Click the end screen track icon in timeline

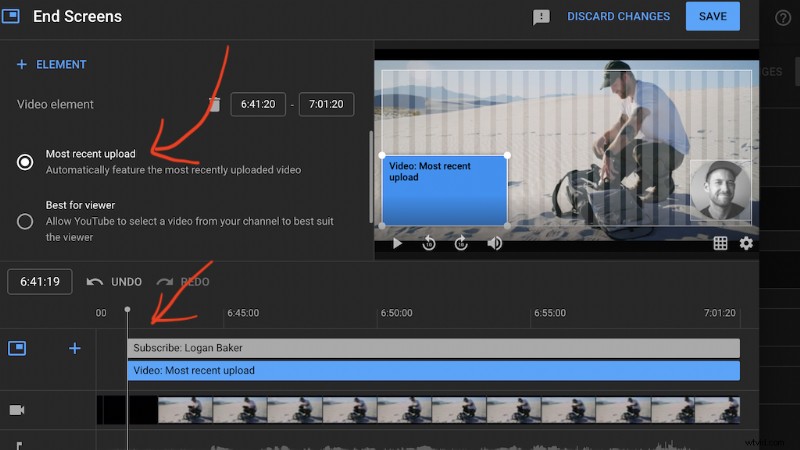point(17,348)
